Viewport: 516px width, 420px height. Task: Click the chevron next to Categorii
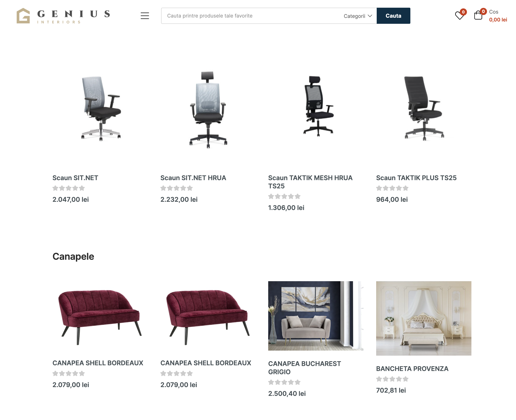(x=370, y=16)
